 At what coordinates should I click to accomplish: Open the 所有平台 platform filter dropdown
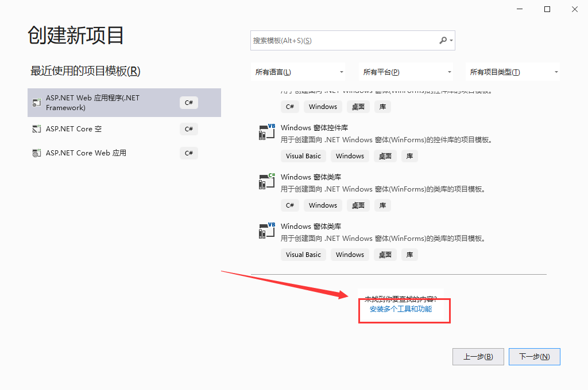pyautogui.click(x=406, y=72)
